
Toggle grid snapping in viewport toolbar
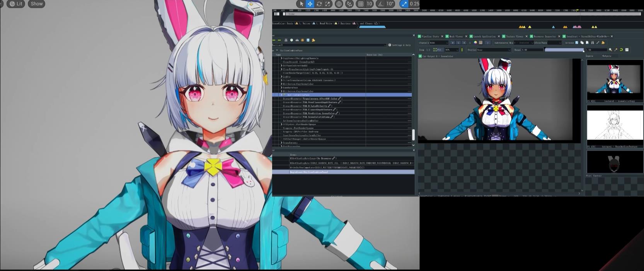[361, 4]
